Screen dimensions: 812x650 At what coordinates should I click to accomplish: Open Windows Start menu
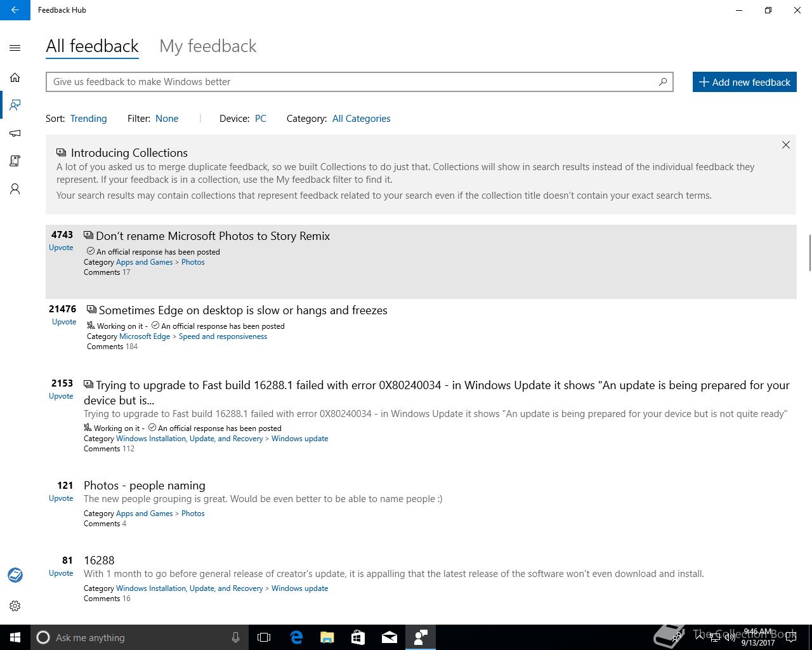pyautogui.click(x=15, y=637)
